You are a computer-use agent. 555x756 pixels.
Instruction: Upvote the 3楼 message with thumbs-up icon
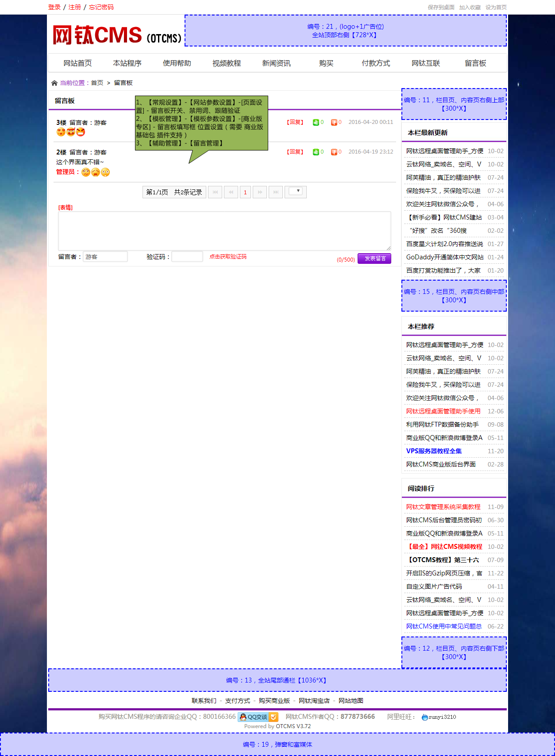click(x=316, y=122)
